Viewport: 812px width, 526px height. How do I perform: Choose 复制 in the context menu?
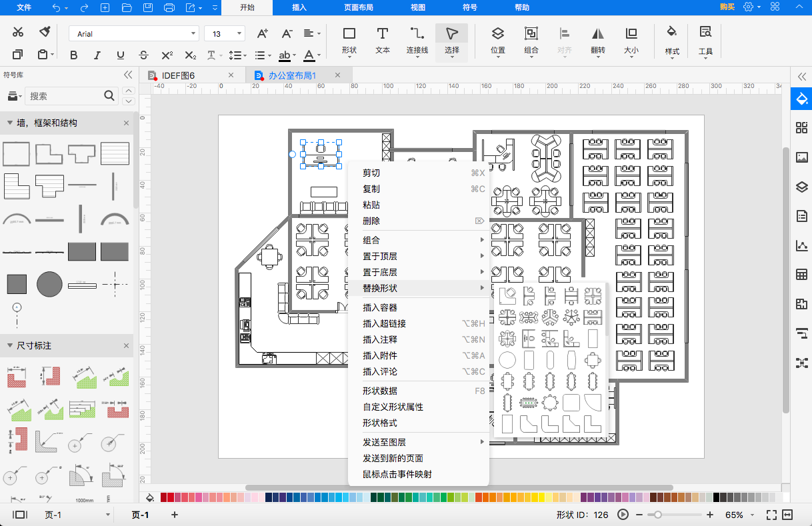371,189
